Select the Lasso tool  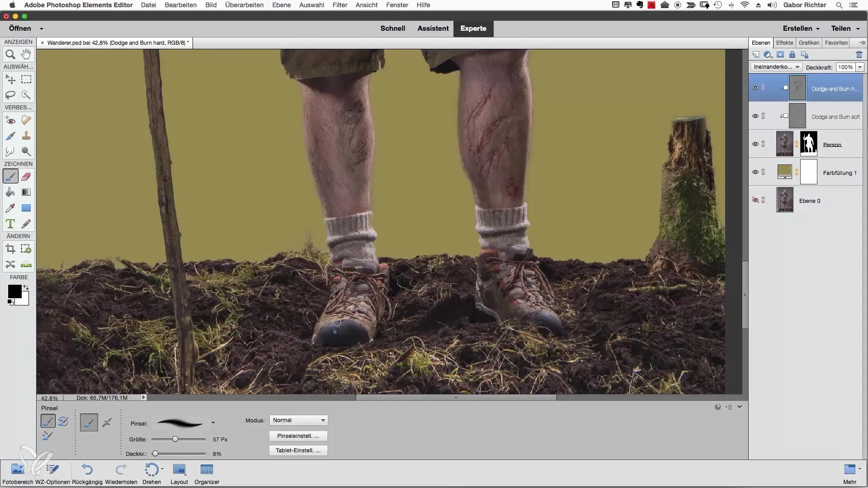10,95
